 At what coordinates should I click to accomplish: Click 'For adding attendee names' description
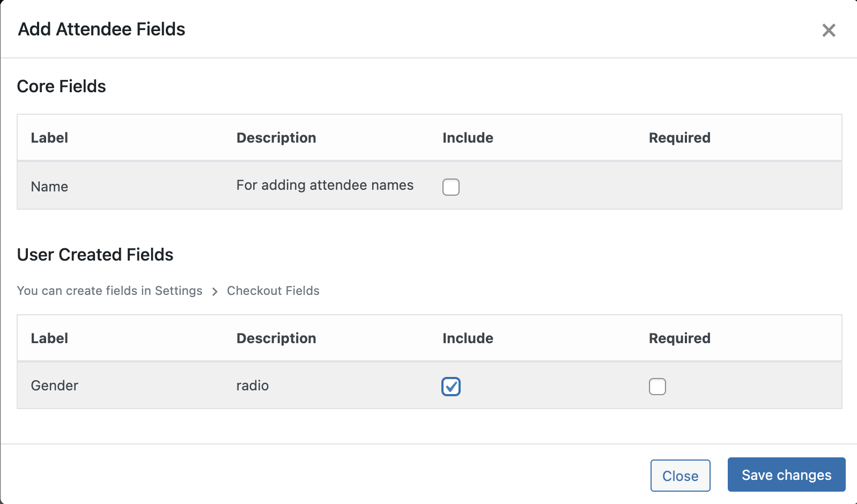[324, 185]
